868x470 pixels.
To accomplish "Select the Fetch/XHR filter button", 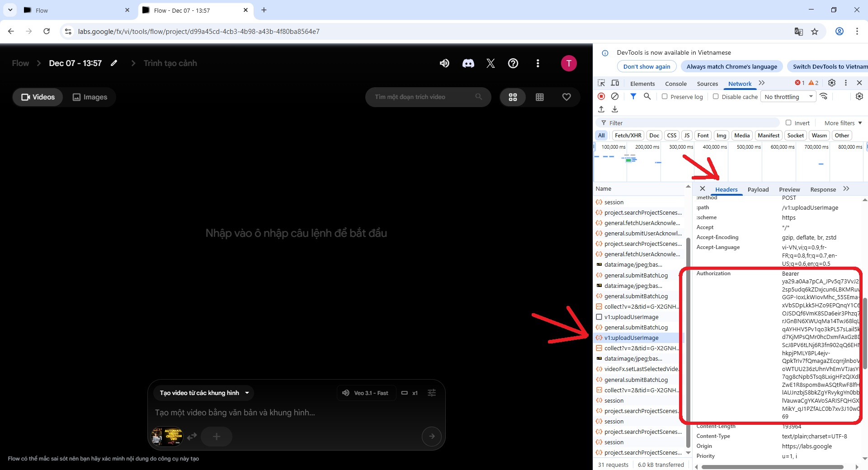I will (628, 135).
